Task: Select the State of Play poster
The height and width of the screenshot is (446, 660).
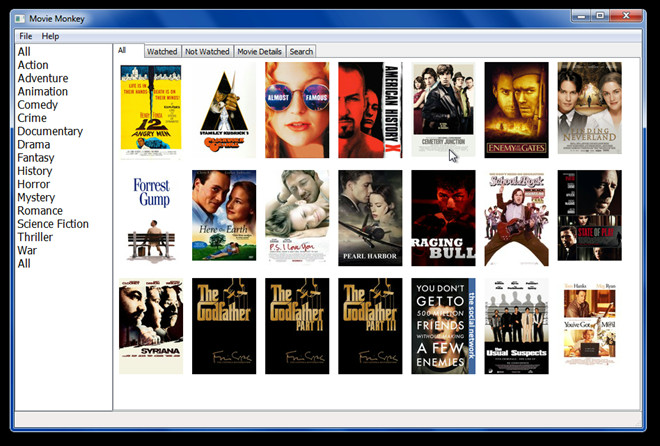Action: 590,215
